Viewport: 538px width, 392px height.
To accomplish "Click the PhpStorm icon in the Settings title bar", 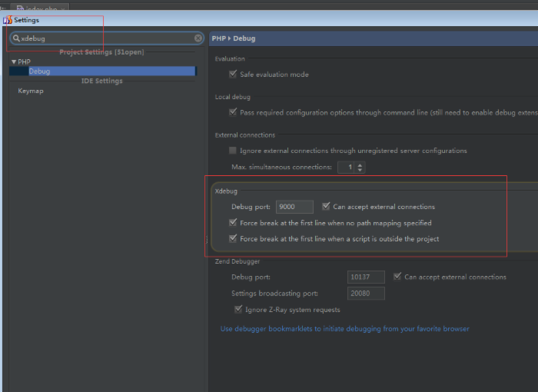I will [8, 20].
